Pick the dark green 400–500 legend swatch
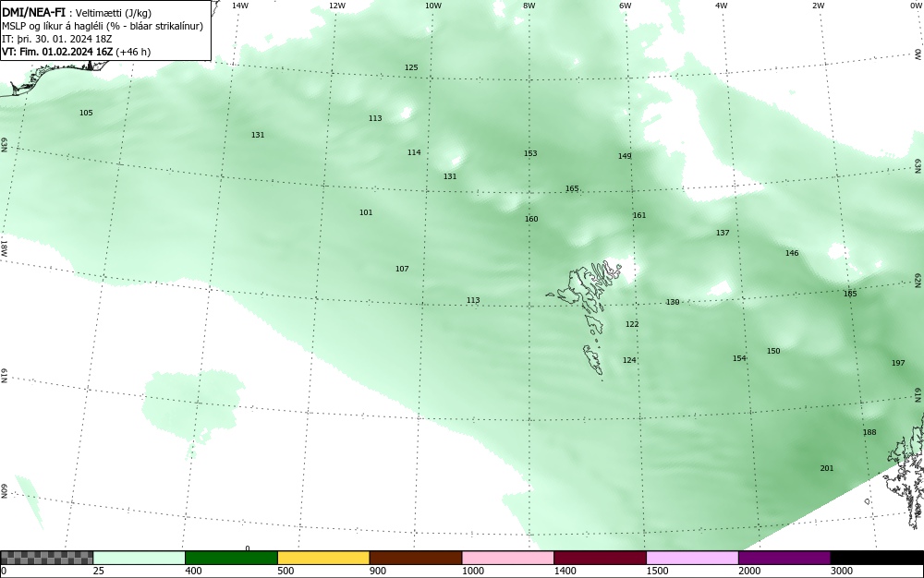The width and height of the screenshot is (924, 578). 231,558
